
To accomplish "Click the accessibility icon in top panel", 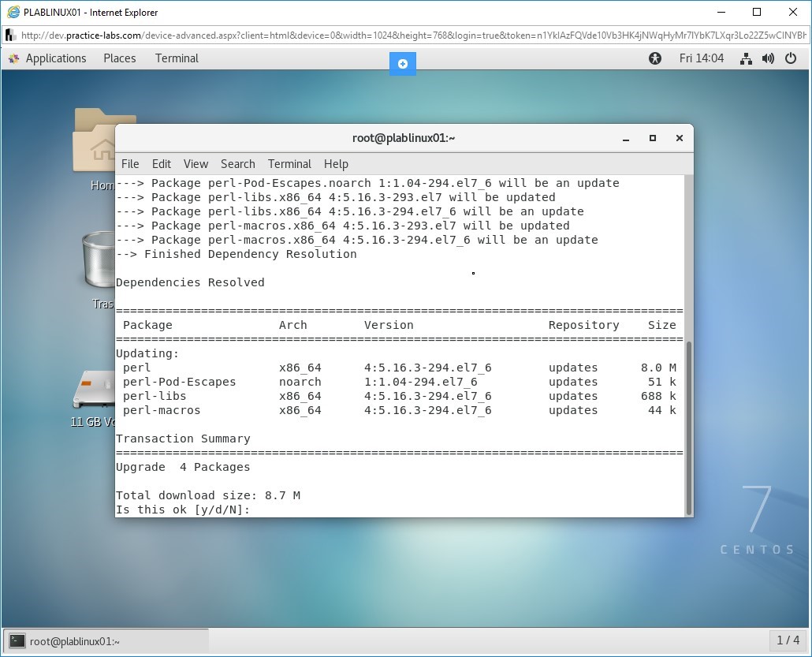I will tap(655, 58).
